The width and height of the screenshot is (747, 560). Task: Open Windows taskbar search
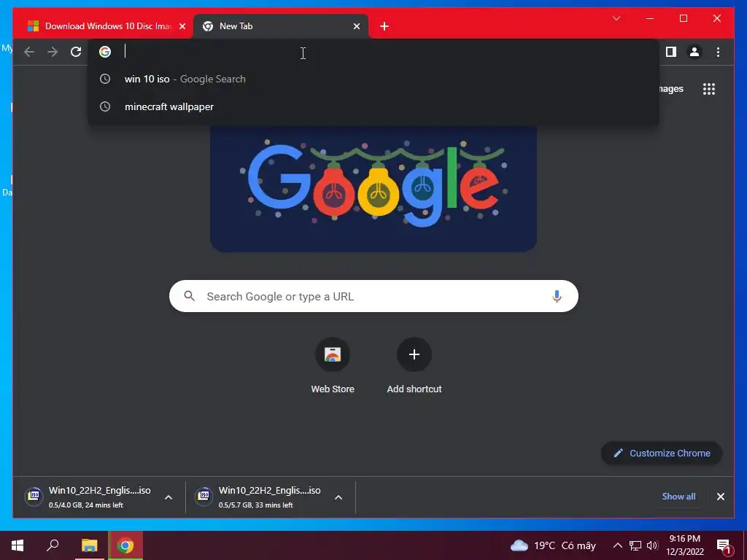point(53,545)
